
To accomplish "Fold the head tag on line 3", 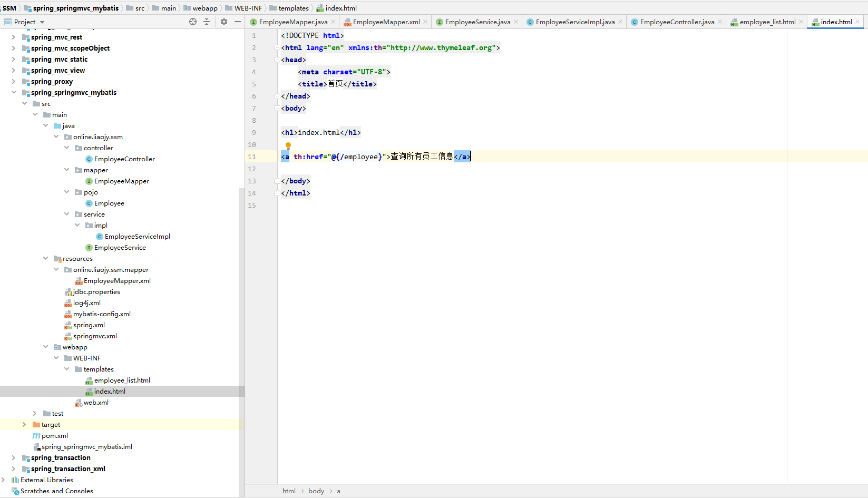I will point(277,60).
